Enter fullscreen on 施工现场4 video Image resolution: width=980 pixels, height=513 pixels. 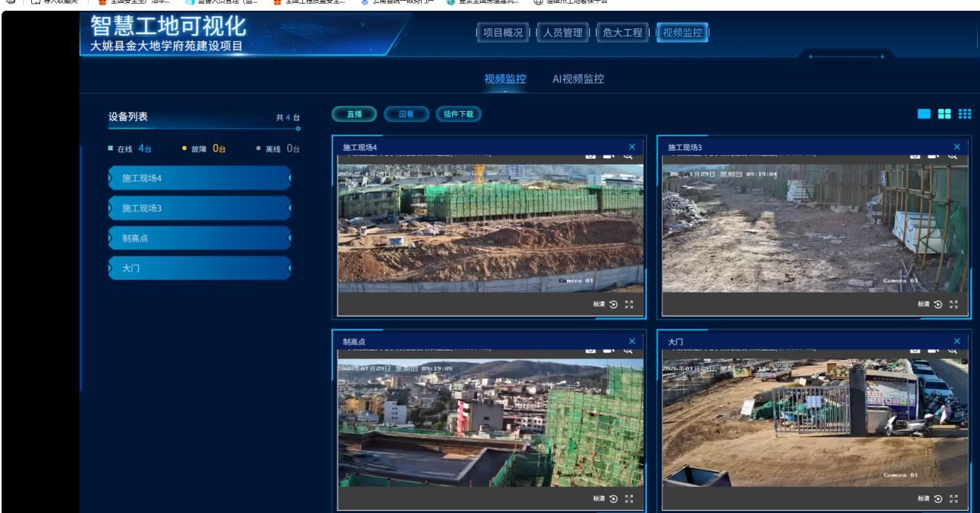coord(629,305)
